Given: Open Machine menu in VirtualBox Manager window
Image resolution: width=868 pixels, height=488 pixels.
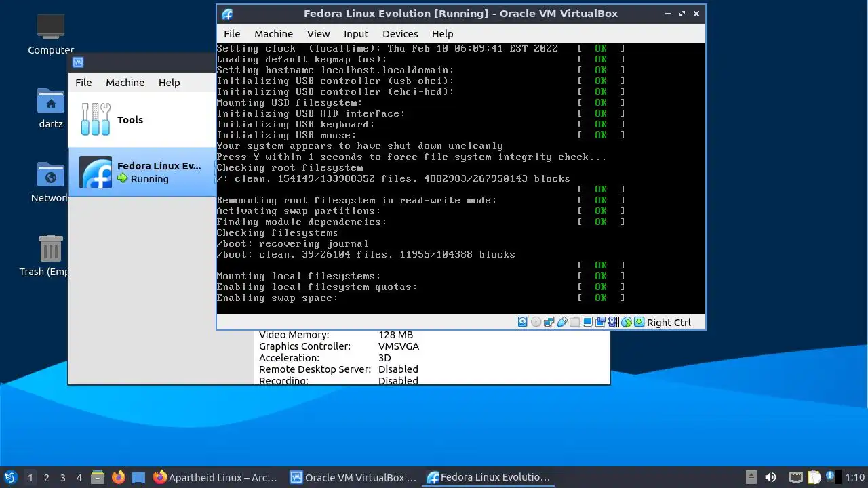Looking at the screenshot, I should pos(125,82).
